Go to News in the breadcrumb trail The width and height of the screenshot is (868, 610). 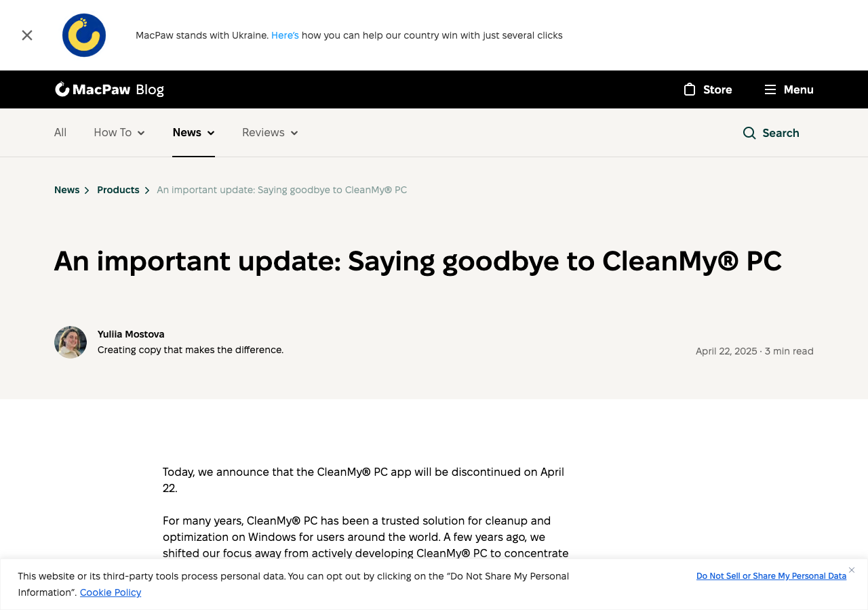tap(66, 190)
